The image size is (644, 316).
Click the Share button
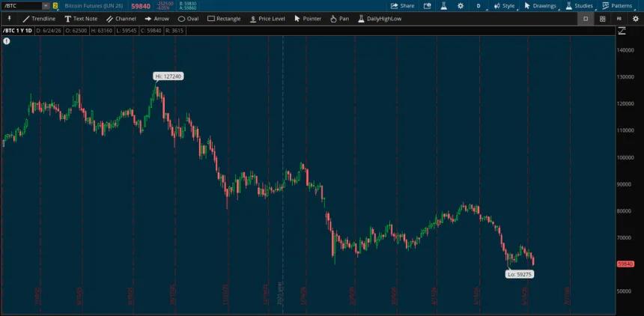(402, 6)
